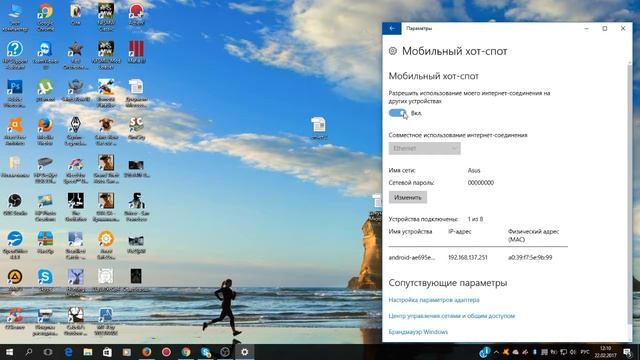Switch to Firefox on taskbar

(147, 352)
